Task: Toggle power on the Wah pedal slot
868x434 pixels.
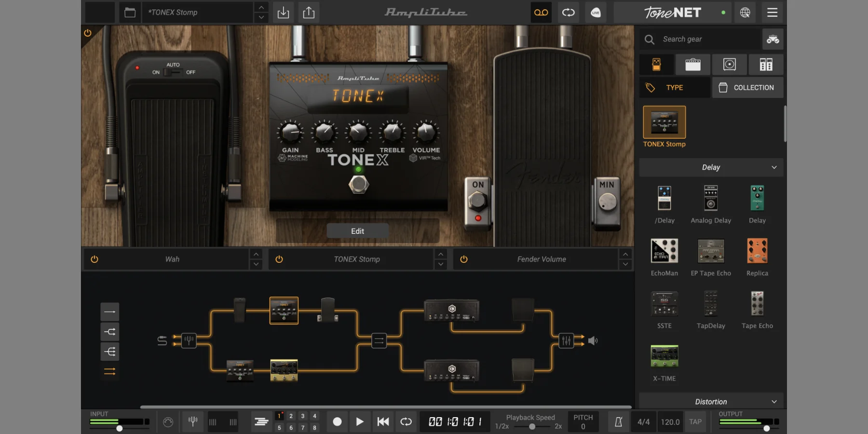Action: pyautogui.click(x=95, y=259)
